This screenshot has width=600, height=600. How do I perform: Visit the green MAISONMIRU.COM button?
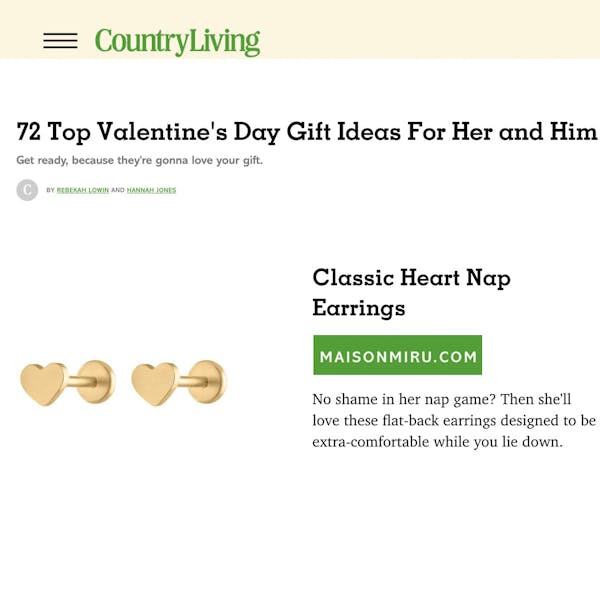tap(397, 355)
